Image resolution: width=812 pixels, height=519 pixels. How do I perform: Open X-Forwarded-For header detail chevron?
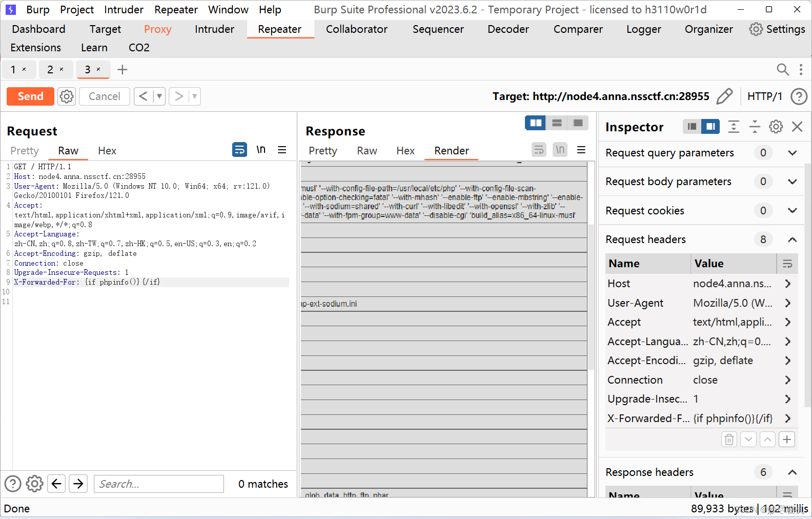point(788,418)
